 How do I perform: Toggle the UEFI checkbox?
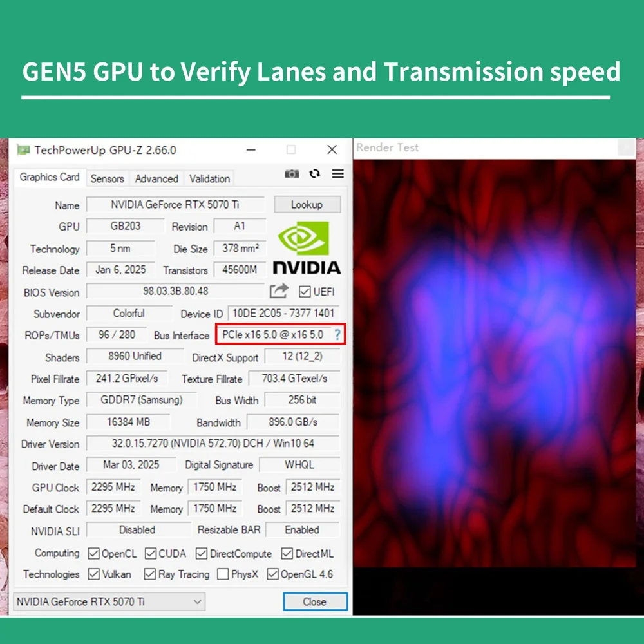pos(305,292)
